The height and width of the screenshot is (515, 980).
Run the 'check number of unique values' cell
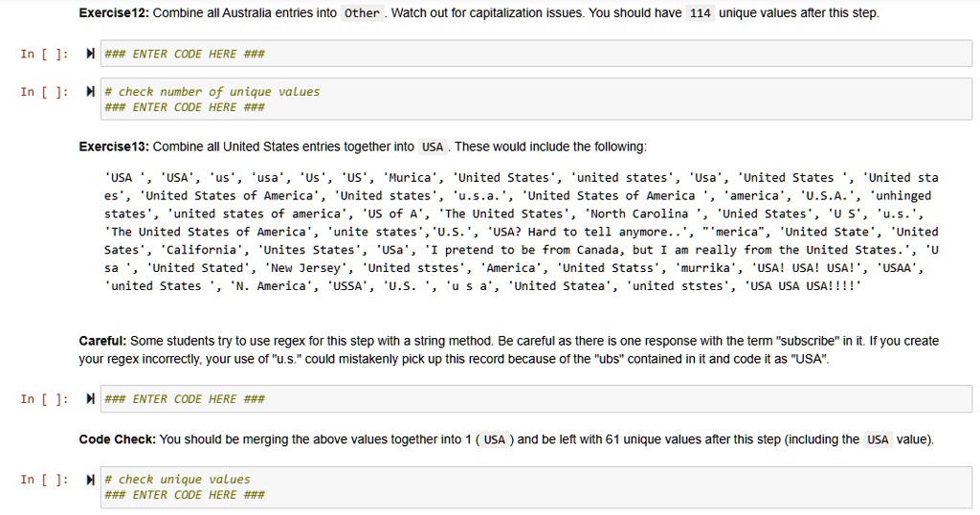point(92,92)
